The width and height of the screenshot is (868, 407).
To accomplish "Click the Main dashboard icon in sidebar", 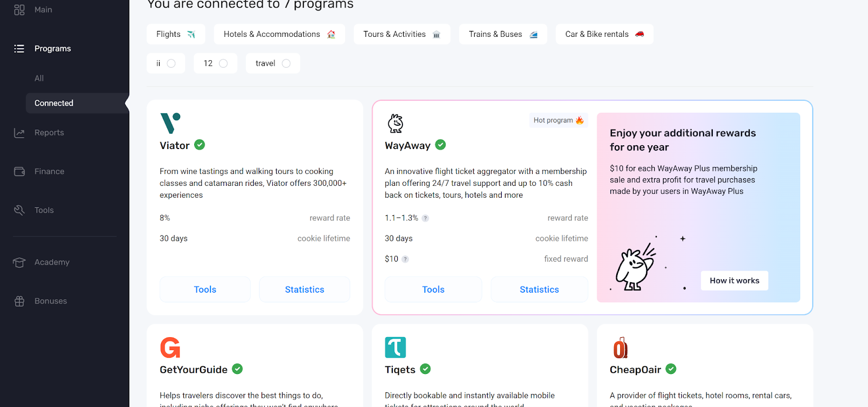I will coord(20,10).
